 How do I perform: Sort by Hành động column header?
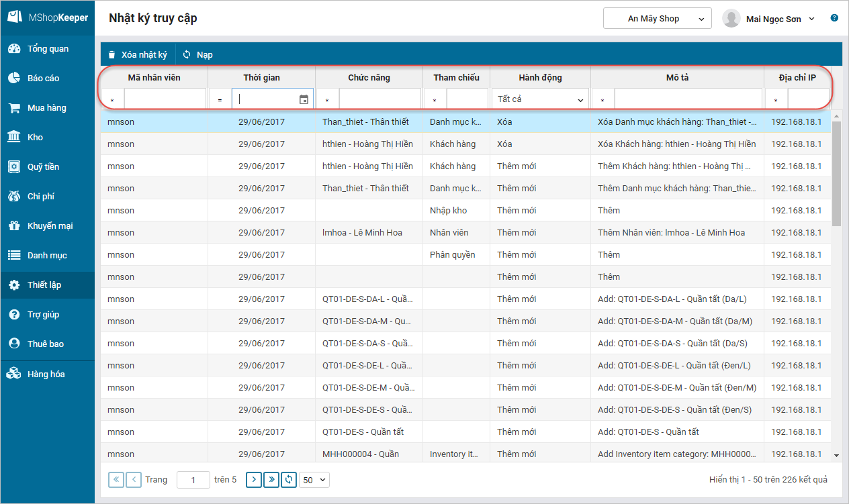(540, 77)
